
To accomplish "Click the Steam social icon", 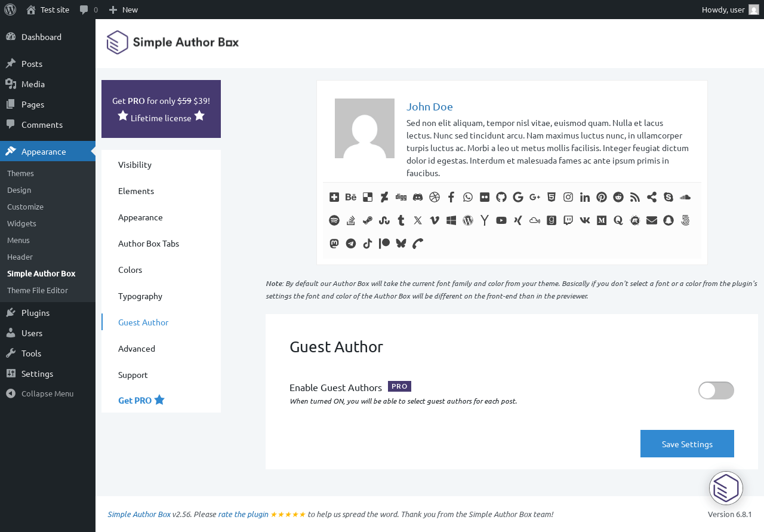I will (368, 220).
